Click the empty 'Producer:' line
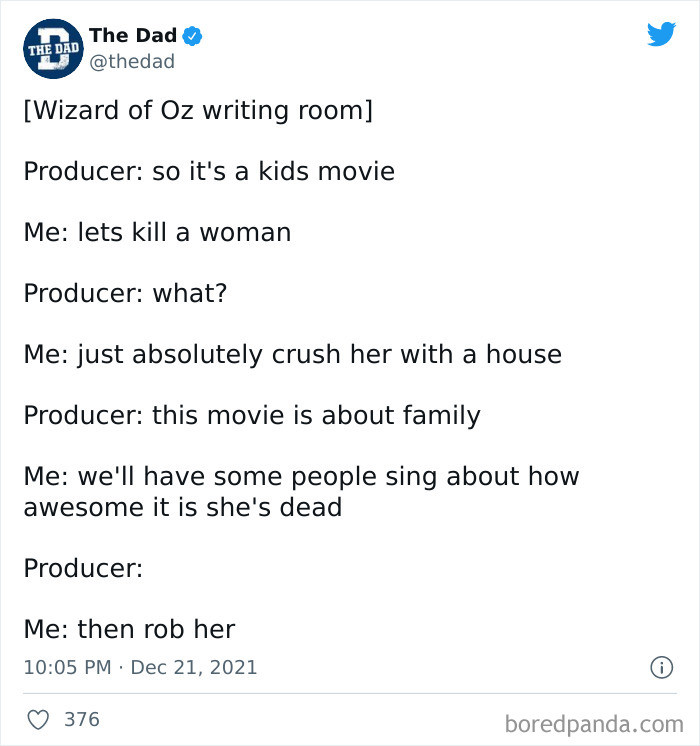700x746 pixels. tap(83, 568)
